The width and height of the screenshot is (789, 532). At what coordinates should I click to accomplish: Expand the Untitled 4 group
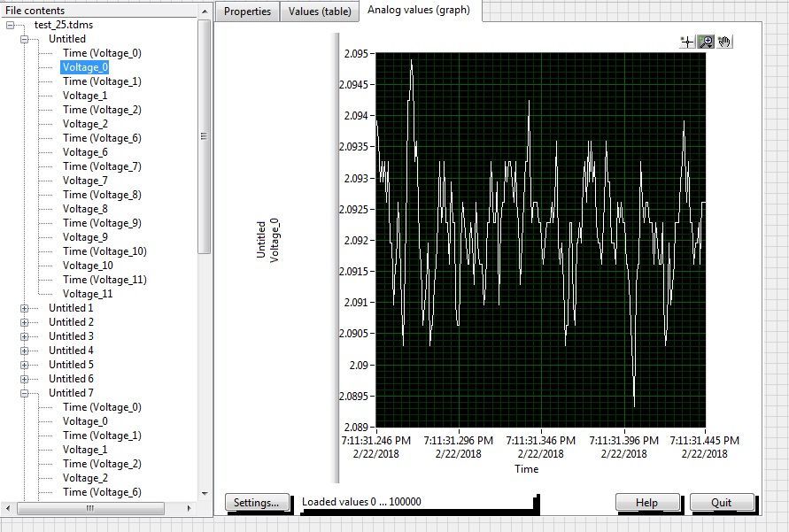coord(24,351)
